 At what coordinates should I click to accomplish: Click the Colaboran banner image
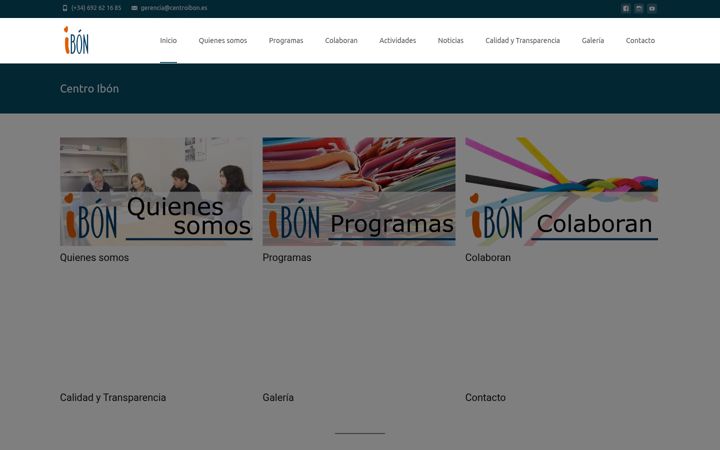pos(562,191)
